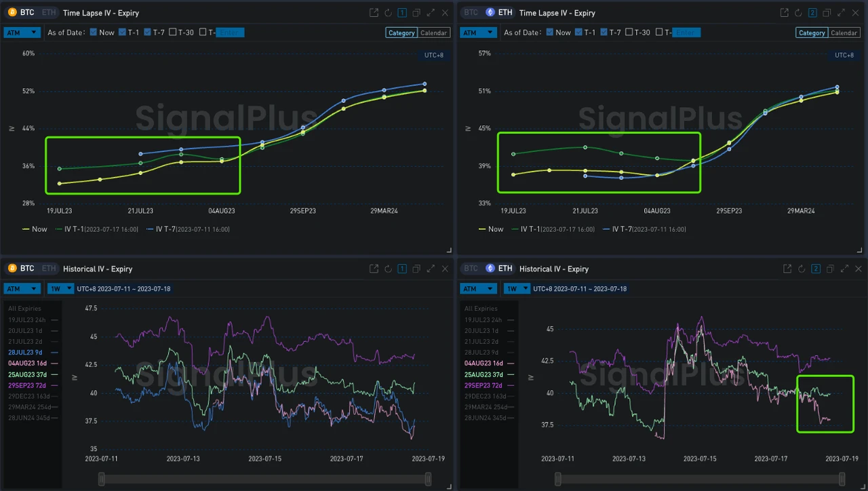
Task: Click link-group badge 2 in ETH Time Lapse IV panel
Action: pos(812,13)
